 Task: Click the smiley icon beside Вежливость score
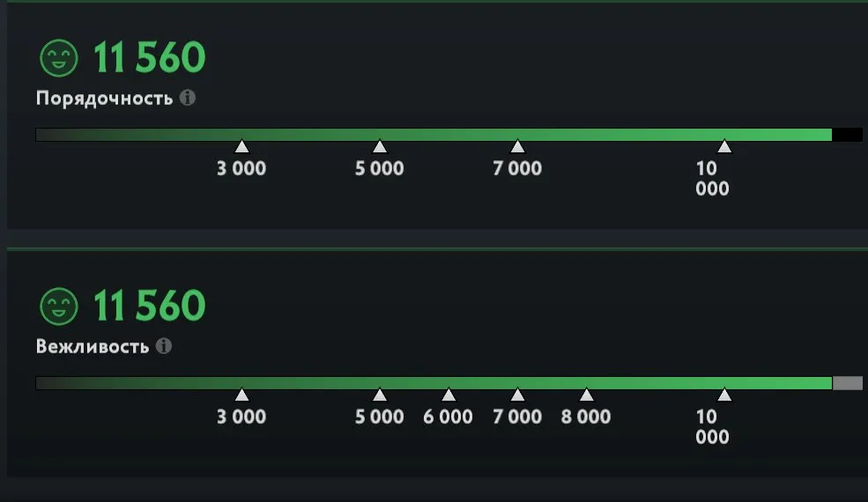pyautogui.click(x=59, y=306)
